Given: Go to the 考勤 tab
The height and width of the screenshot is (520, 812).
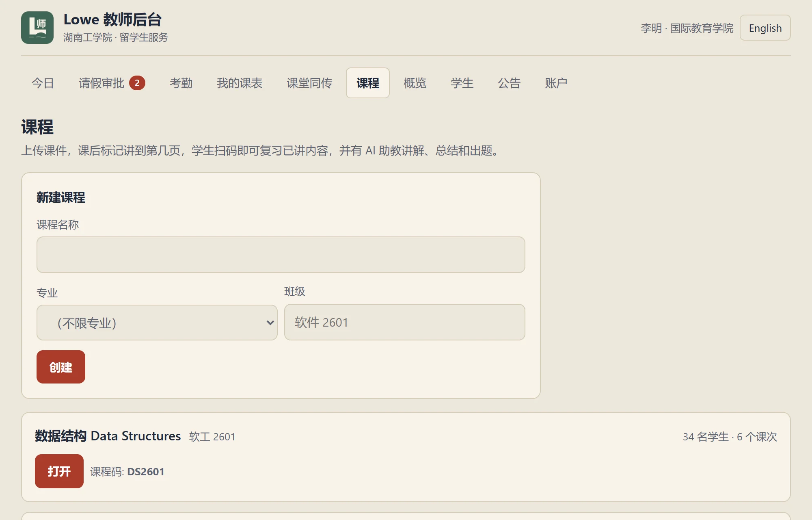Looking at the screenshot, I should coord(181,83).
